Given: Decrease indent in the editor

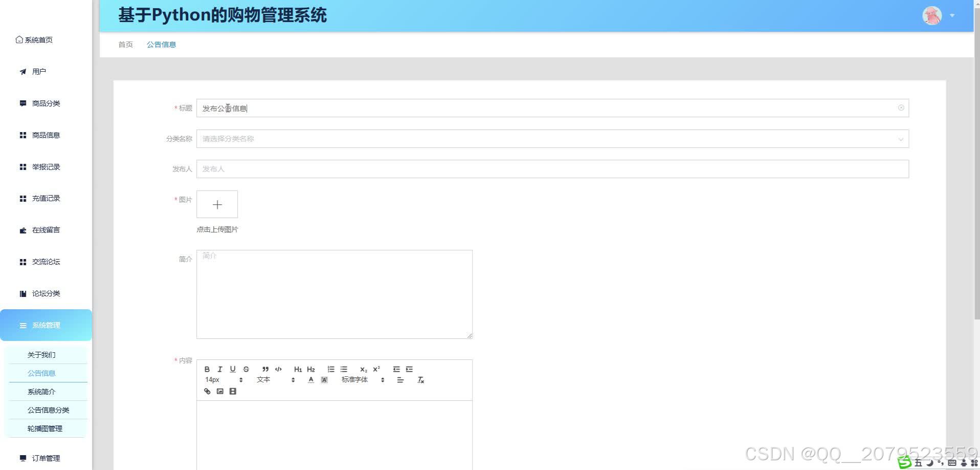Looking at the screenshot, I should [x=396, y=369].
